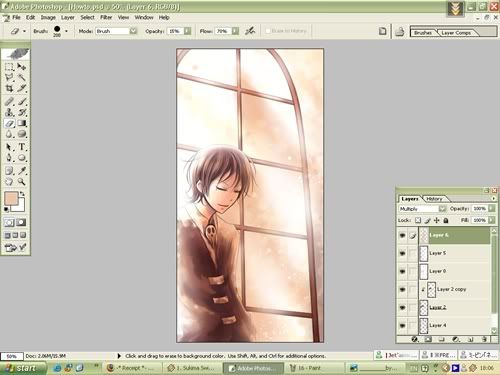Open the Layer menu
The height and width of the screenshot is (375, 500).
coord(67,17)
